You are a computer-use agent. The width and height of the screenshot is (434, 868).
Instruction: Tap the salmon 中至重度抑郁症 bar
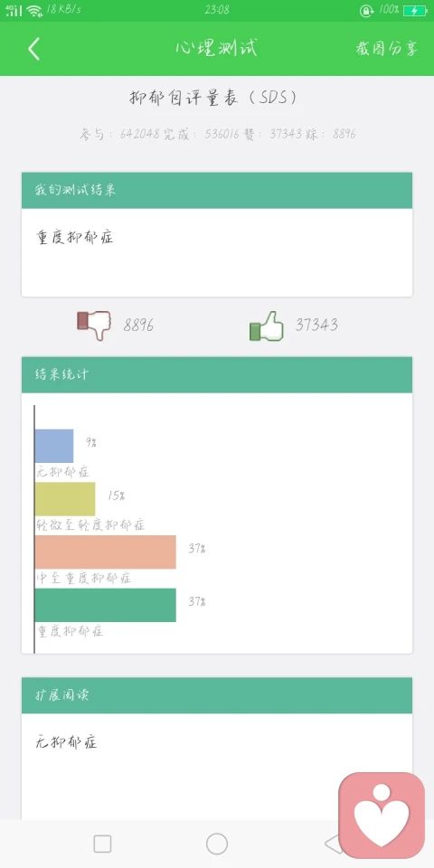click(x=106, y=552)
